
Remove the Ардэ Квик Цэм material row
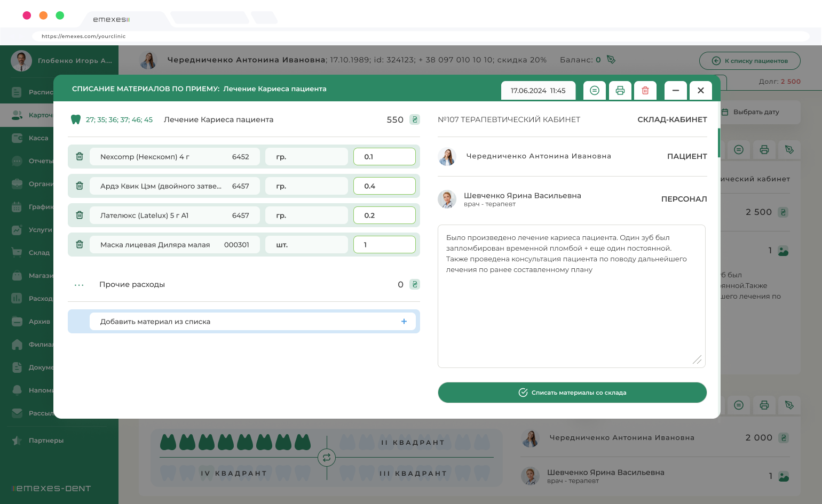pyautogui.click(x=80, y=186)
